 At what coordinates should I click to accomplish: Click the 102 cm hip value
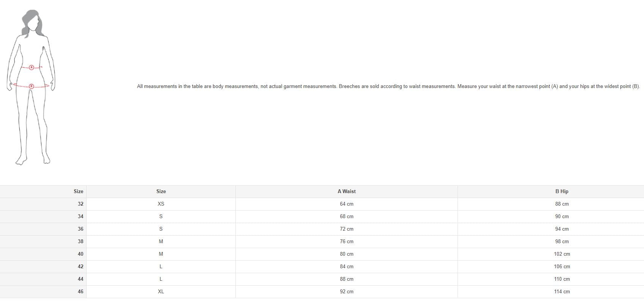pyautogui.click(x=562, y=254)
